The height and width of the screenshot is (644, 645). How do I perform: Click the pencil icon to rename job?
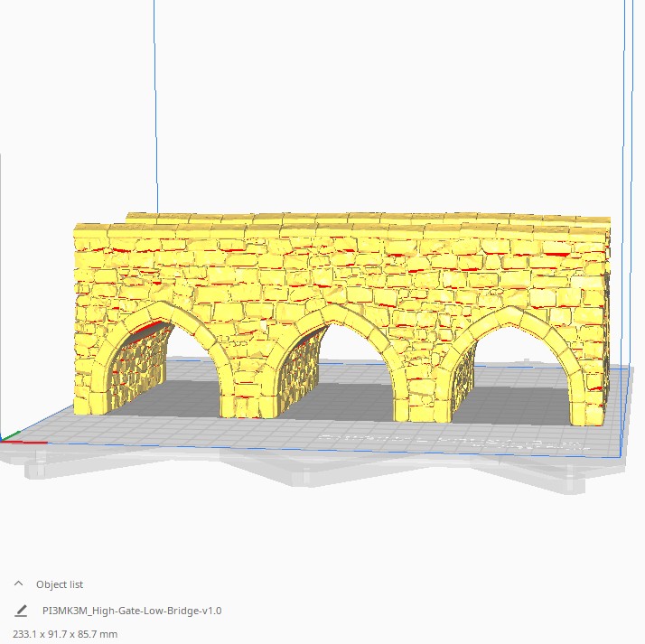click(x=21, y=611)
